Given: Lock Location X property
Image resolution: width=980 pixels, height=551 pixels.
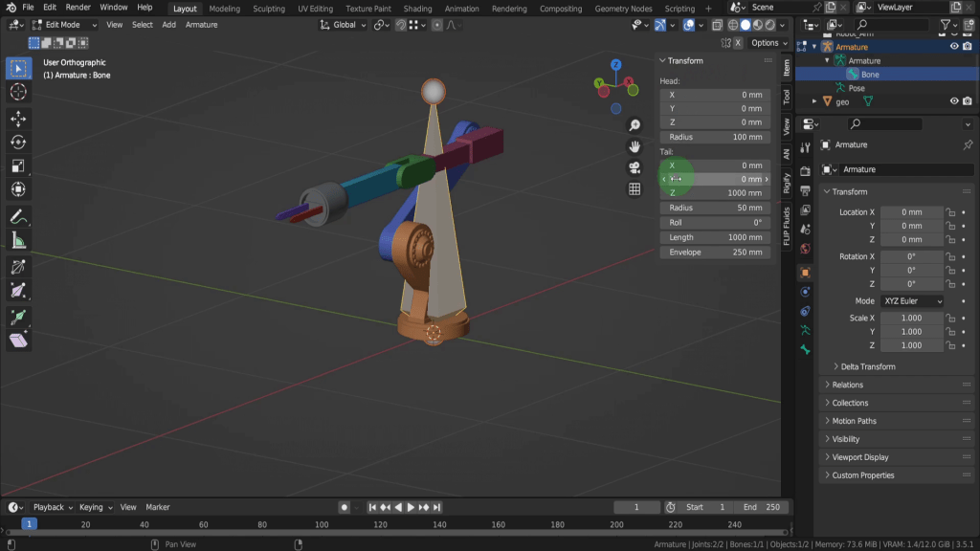Looking at the screenshot, I should click(950, 212).
